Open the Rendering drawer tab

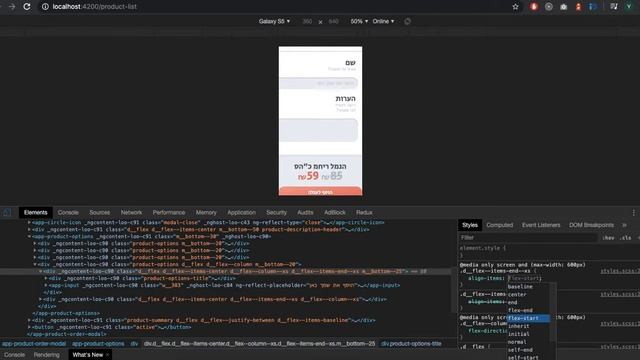pos(47,355)
